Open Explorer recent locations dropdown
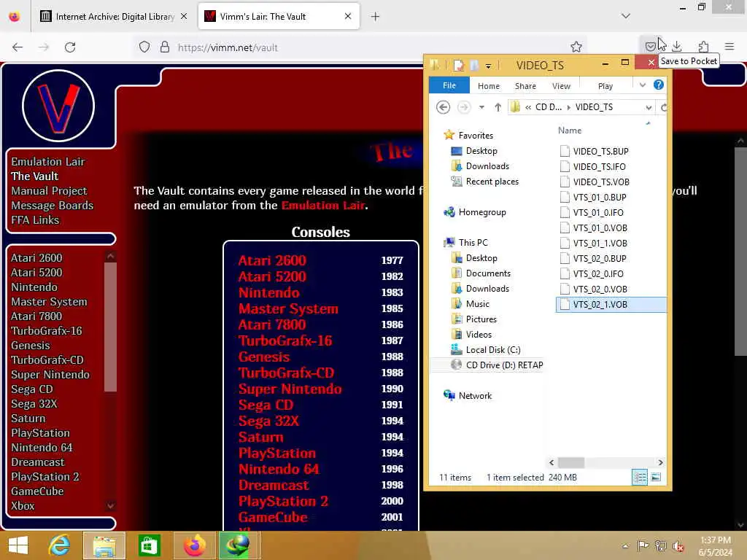The width and height of the screenshot is (747, 560). tap(481, 108)
